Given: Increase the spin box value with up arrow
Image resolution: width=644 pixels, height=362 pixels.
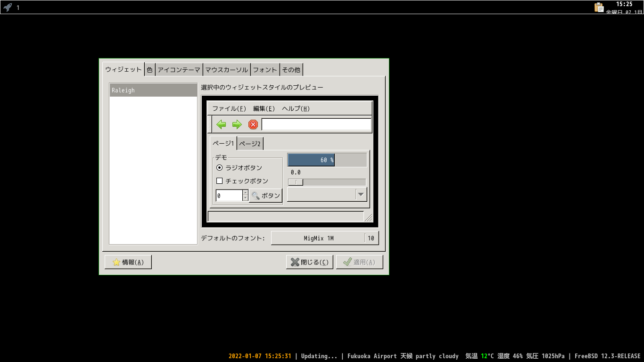Looking at the screenshot, I should tap(245, 192).
